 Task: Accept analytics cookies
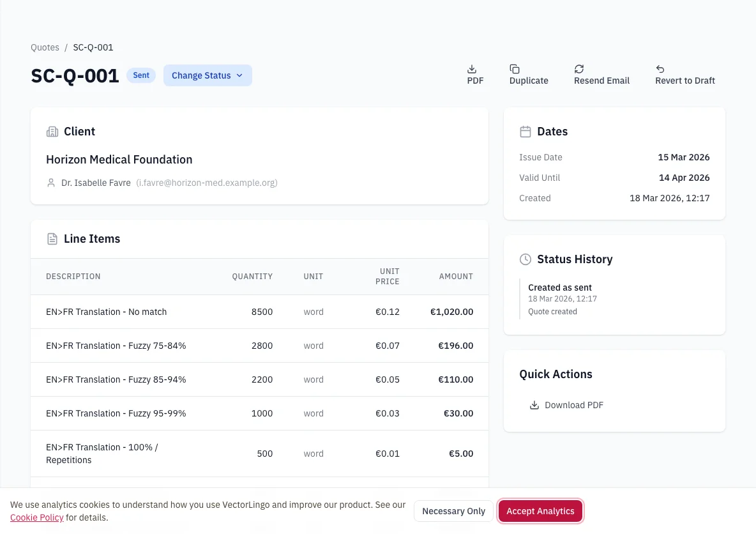pyautogui.click(x=540, y=511)
